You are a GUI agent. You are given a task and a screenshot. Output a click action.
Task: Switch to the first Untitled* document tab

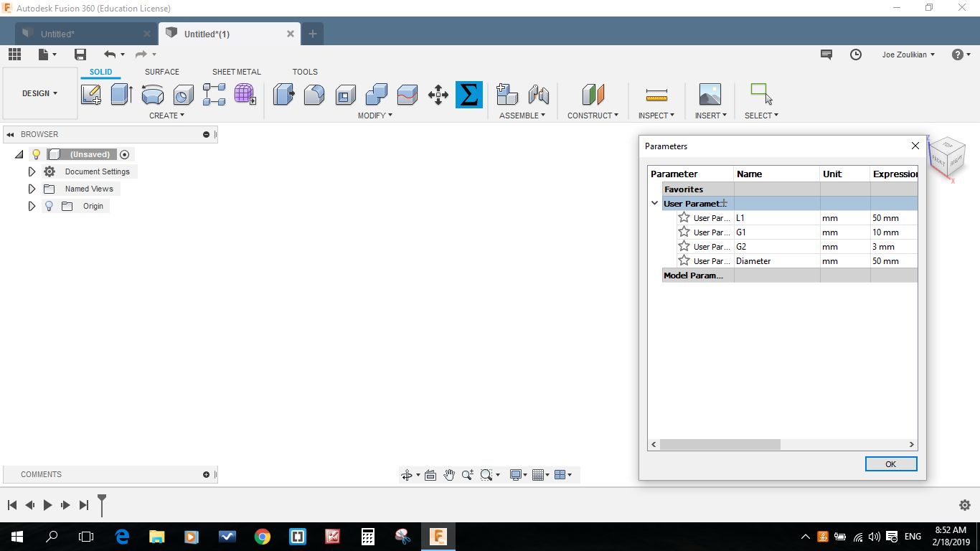tap(86, 34)
